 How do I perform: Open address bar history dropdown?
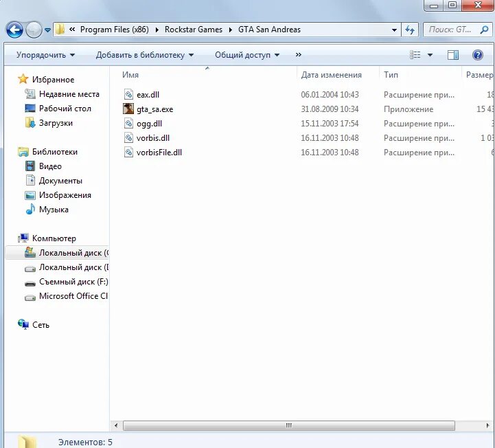coord(394,30)
